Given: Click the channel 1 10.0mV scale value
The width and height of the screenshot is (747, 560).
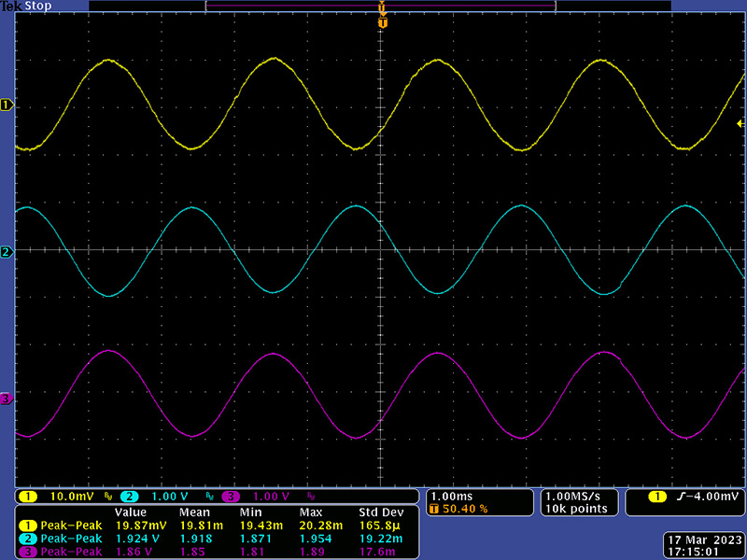Looking at the screenshot, I should click(72, 497).
